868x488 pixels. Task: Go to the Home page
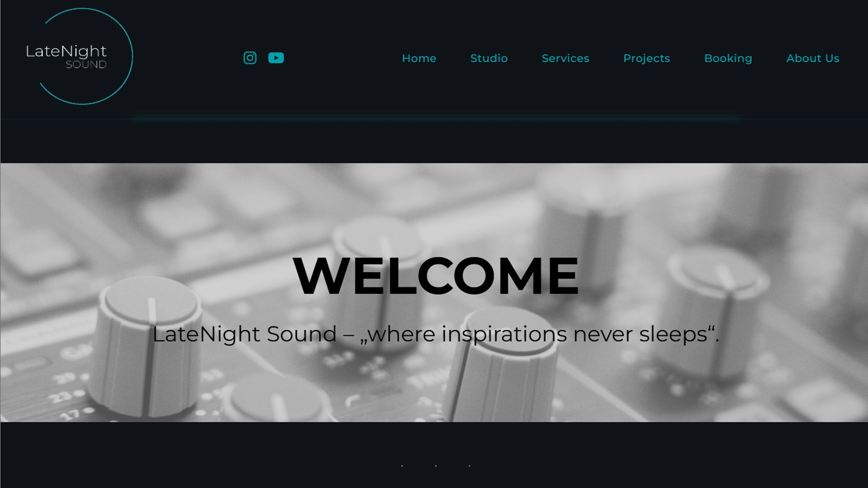[x=419, y=58]
